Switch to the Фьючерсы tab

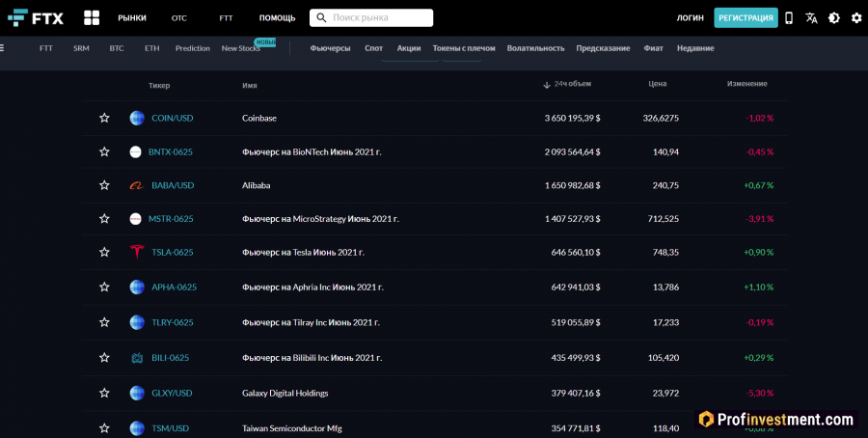click(x=330, y=48)
